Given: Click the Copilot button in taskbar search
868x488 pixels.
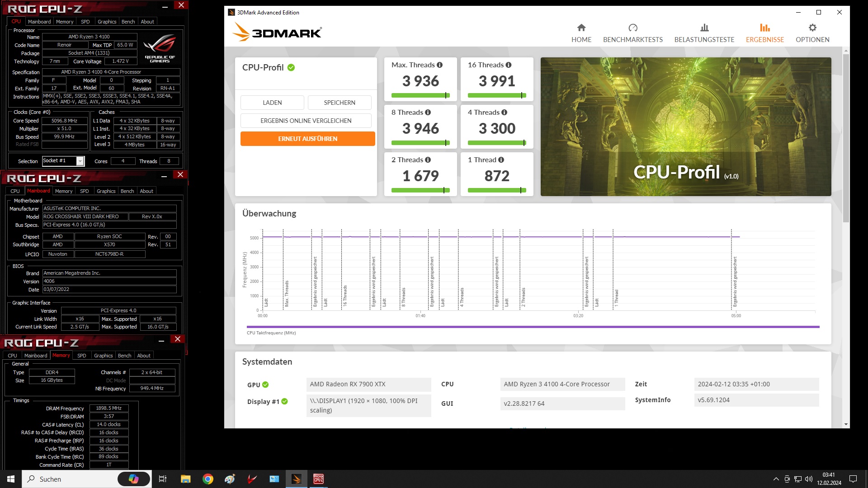Looking at the screenshot, I should point(134,479).
